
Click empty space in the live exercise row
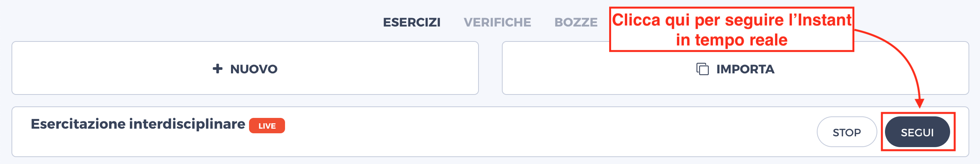[x=536, y=132]
